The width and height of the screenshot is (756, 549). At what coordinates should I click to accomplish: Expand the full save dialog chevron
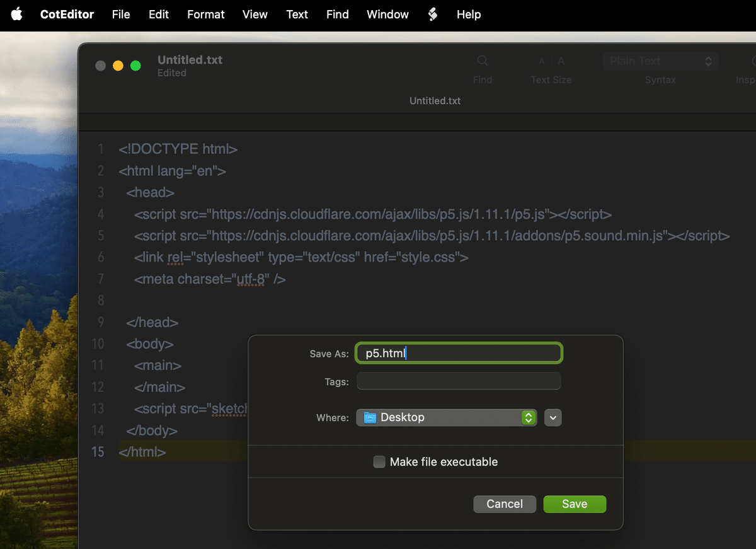coord(553,417)
